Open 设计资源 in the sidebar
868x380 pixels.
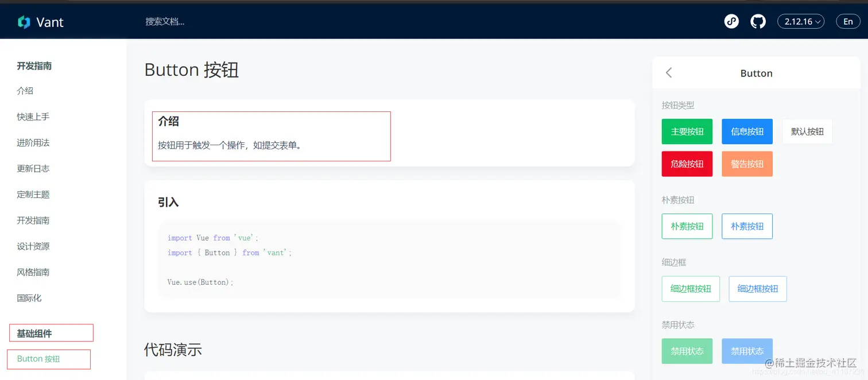33,246
